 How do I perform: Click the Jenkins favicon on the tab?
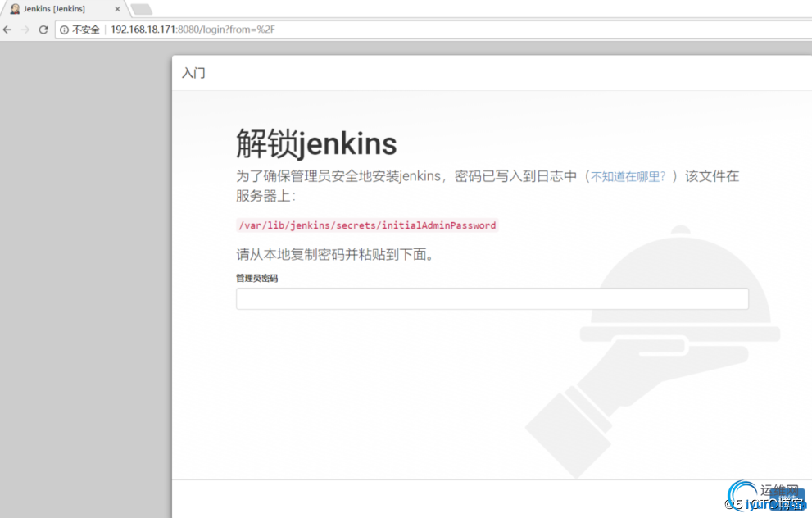pos(15,9)
